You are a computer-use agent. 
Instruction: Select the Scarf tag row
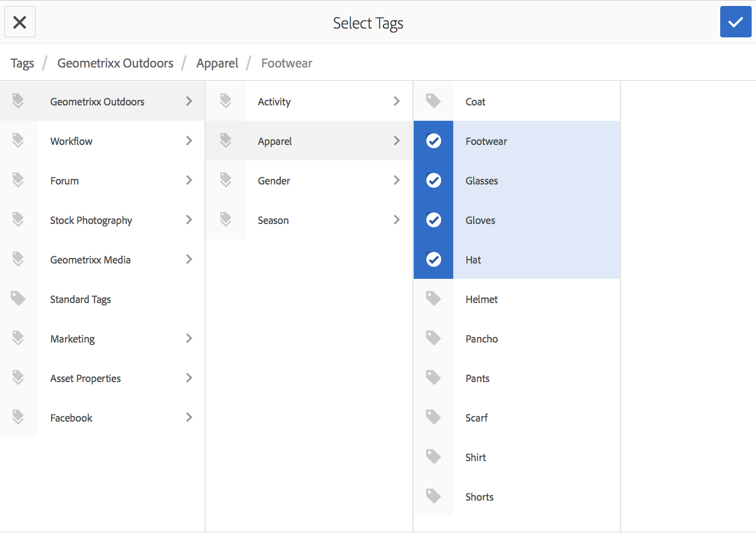click(x=516, y=418)
